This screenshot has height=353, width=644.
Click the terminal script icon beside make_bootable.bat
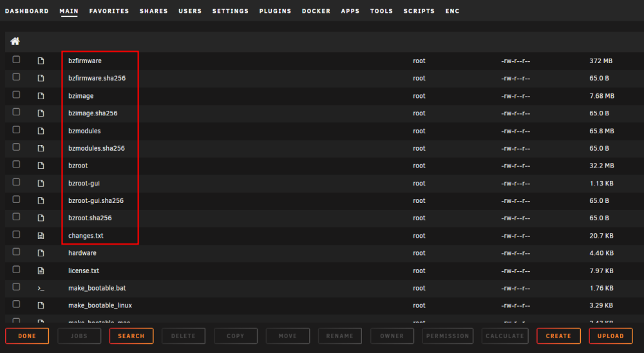pyautogui.click(x=41, y=288)
